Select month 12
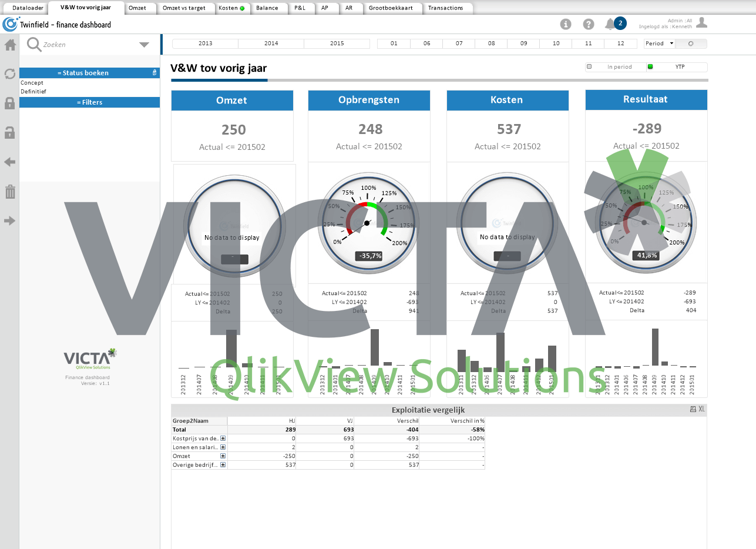Image resolution: width=756 pixels, height=549 pixels. point(620,43)
